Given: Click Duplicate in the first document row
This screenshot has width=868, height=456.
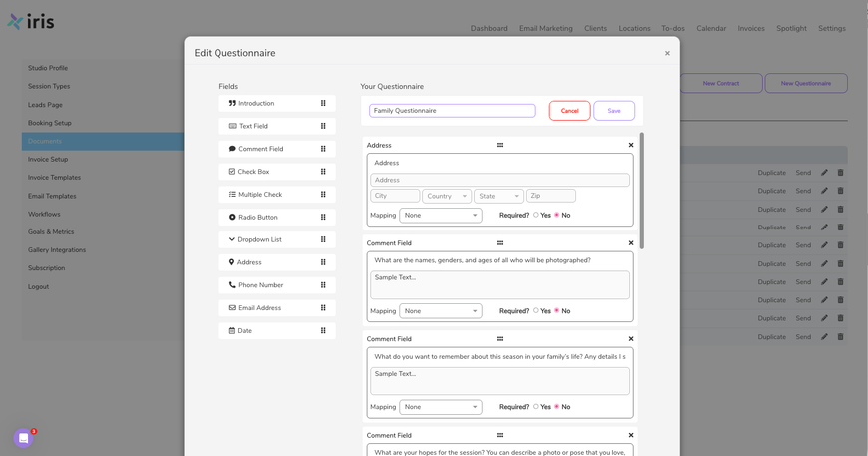Looking at the screenshot, I should coord(771,173).
